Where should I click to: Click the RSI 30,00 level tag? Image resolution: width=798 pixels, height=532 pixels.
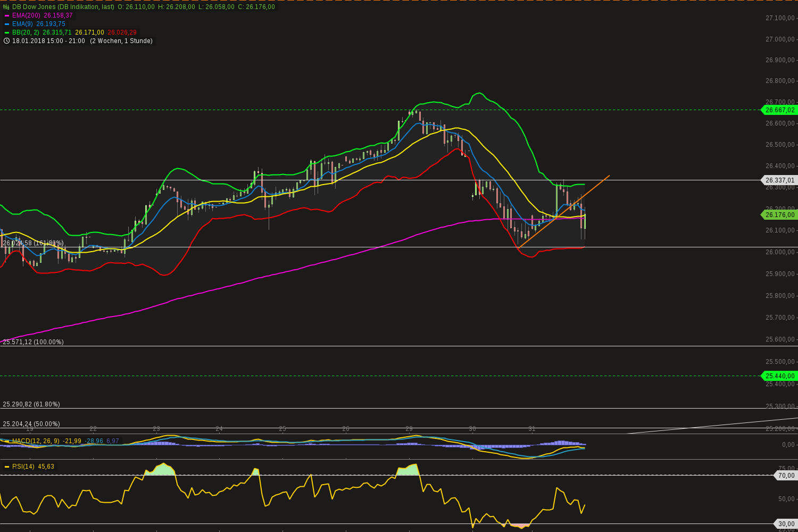point(785,524)
